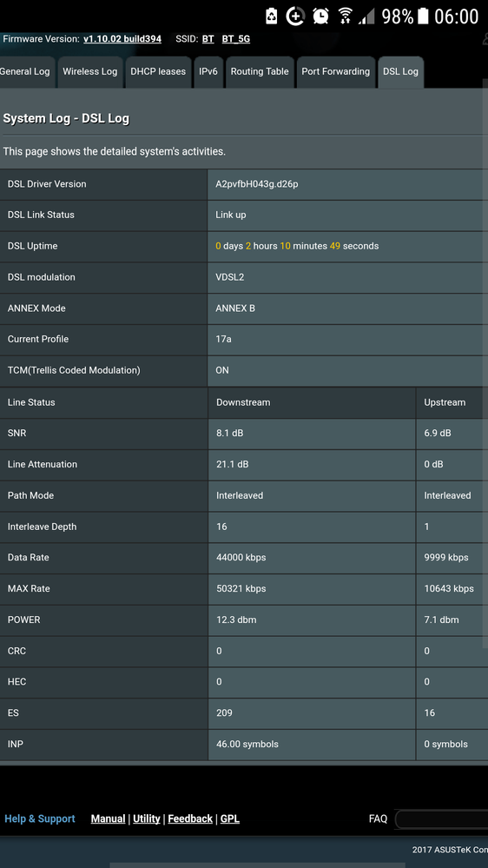Open the Manual link in footer

108,818
